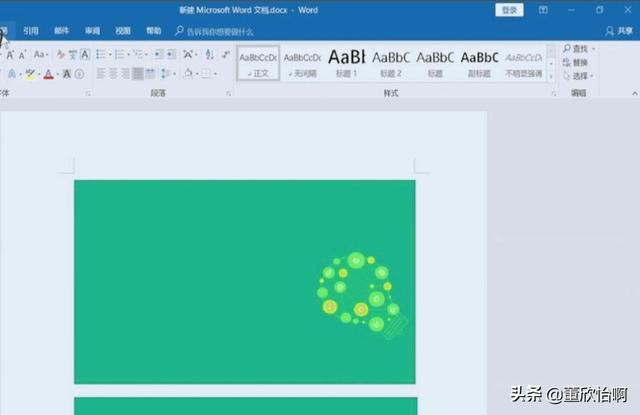
Task: Open the 引用 ribbon tab
Action: pos(31,31)
